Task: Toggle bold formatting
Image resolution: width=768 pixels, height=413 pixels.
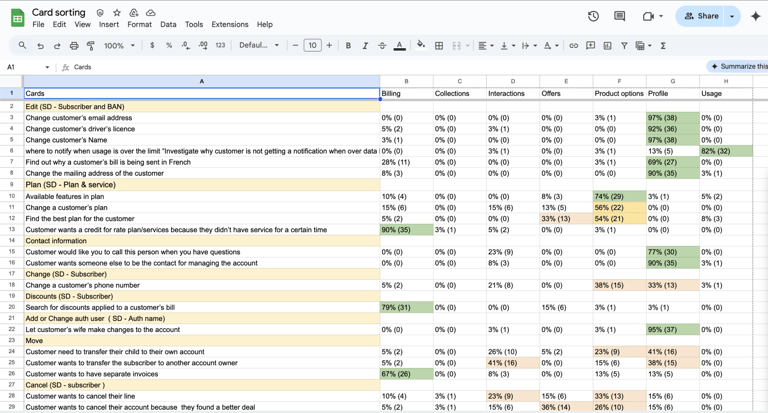Action: coord(348,46)
